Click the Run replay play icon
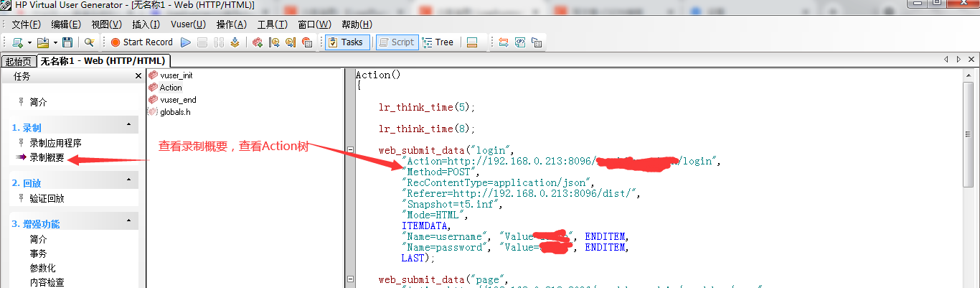This screenshot has height=288, width=980. point(186,42)
